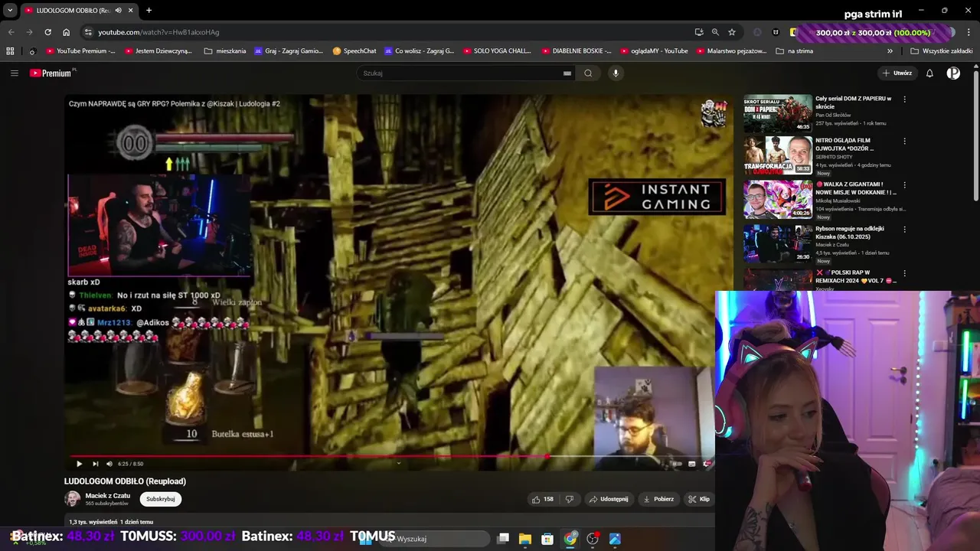Open the on-screen keyboard icon in search box

(567, 73)
